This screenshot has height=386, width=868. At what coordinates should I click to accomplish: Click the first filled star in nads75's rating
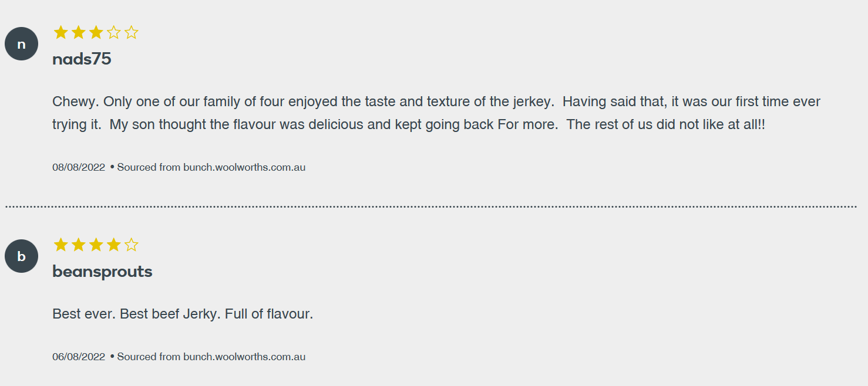(61, 32)
